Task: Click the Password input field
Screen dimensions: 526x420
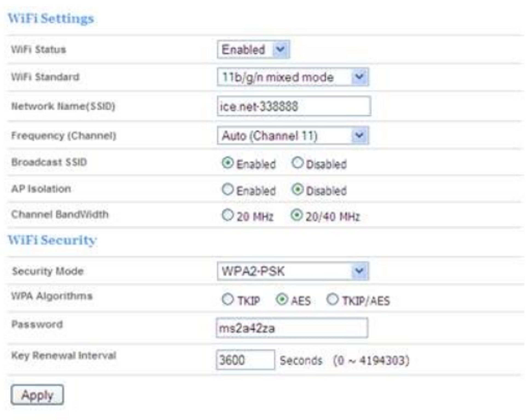Action: (291, 328)
